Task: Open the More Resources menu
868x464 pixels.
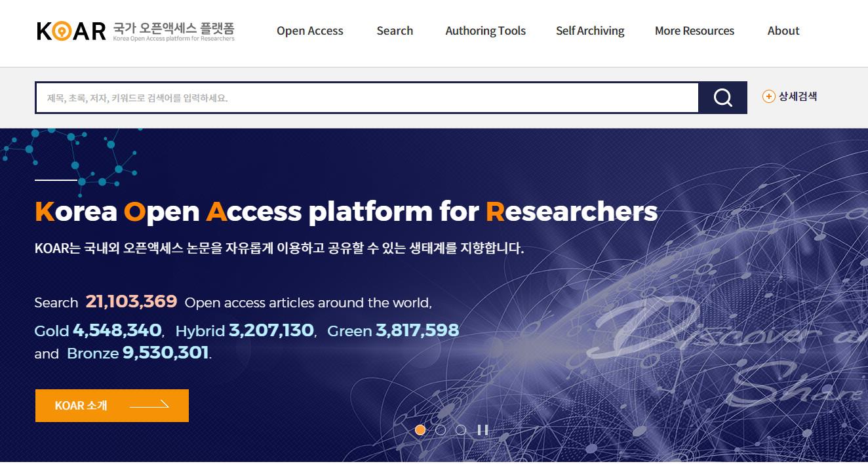Action: [695, 31]
